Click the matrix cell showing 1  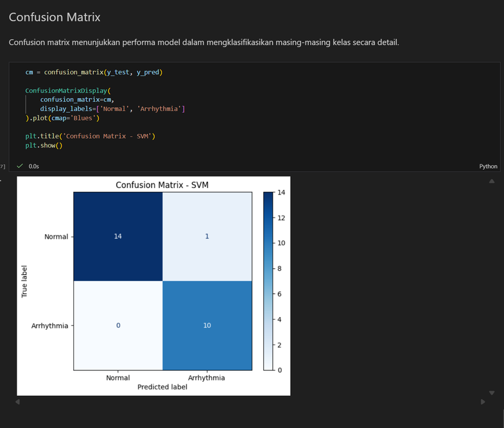point(207,237)
